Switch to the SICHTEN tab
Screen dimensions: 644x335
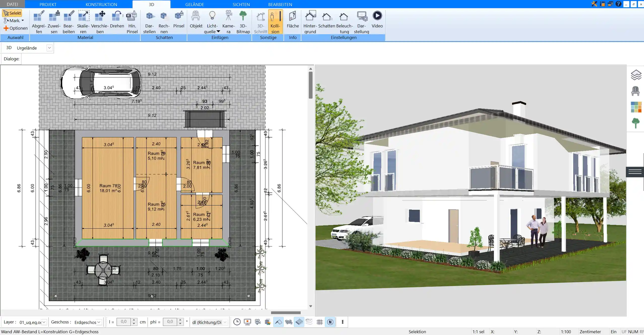tap(241, 4)
